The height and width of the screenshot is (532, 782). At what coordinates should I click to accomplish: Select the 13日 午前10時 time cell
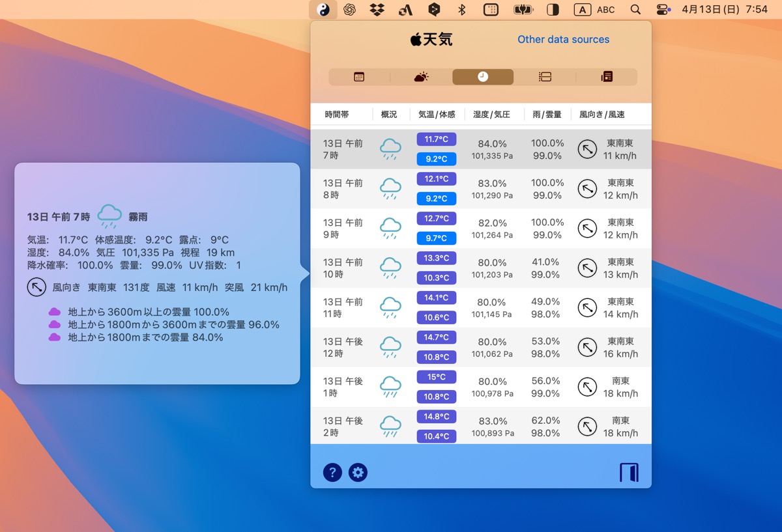coord(343,268)
